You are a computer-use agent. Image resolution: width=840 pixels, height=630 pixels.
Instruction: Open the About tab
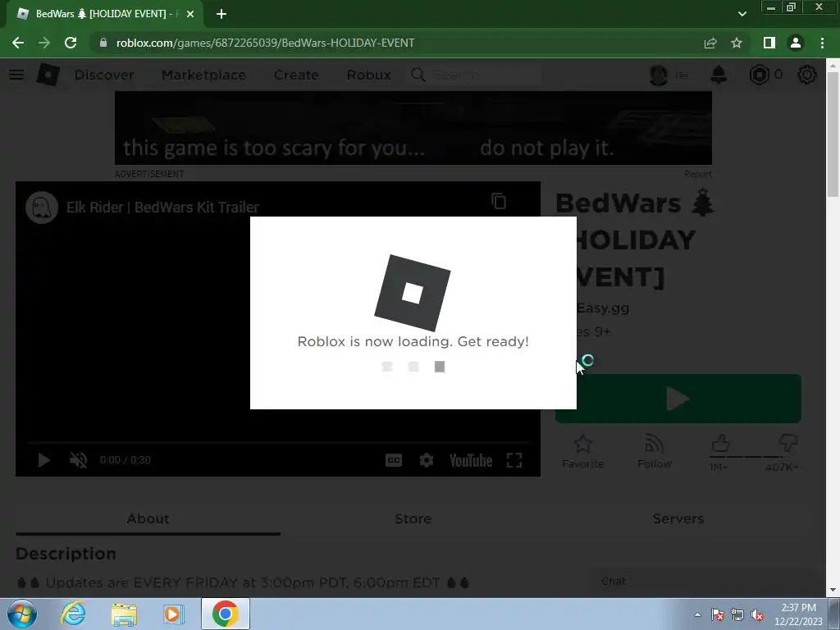point(148,518)
